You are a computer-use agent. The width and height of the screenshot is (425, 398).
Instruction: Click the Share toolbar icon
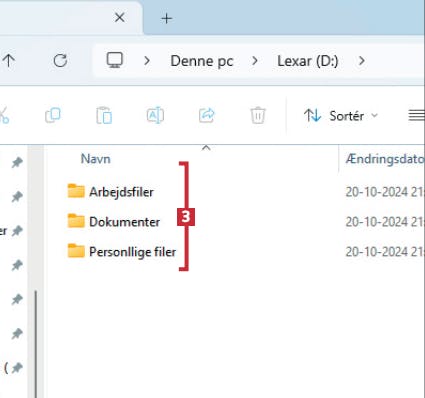coord(207,115)
